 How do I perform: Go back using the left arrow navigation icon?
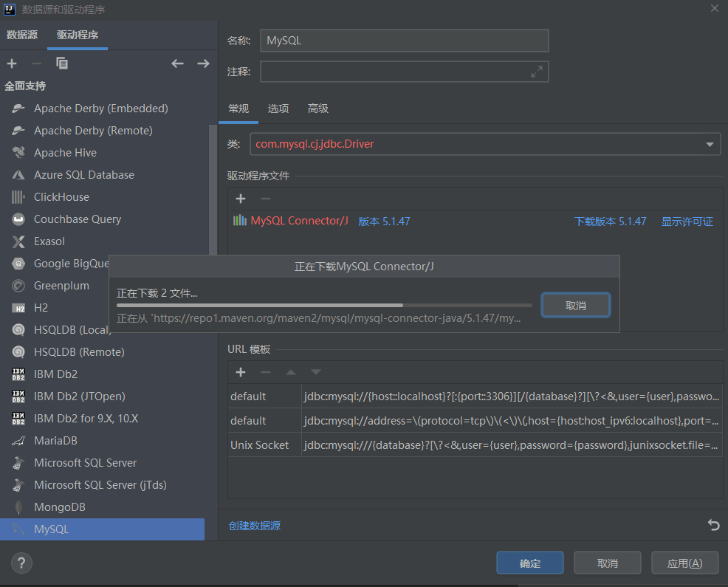point(177,63)
